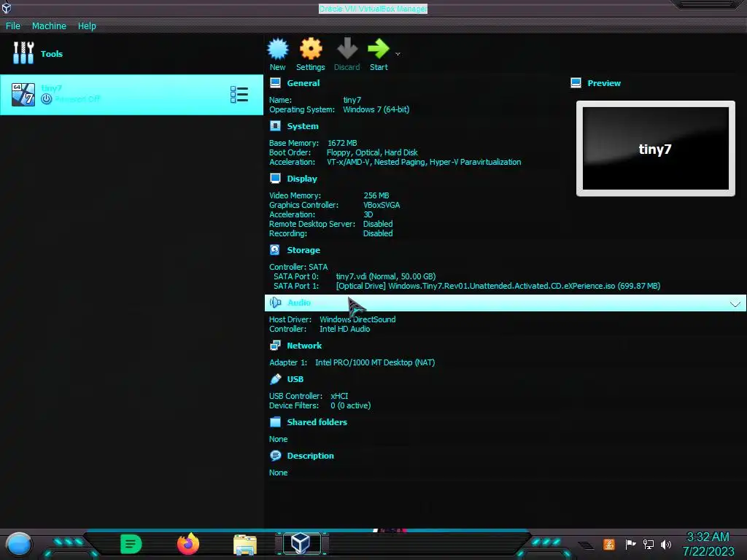Click the Windows.Tiny7 ISO optical drive entry
747x560 pixels.
pyautogui.click(x=498, y=286)
